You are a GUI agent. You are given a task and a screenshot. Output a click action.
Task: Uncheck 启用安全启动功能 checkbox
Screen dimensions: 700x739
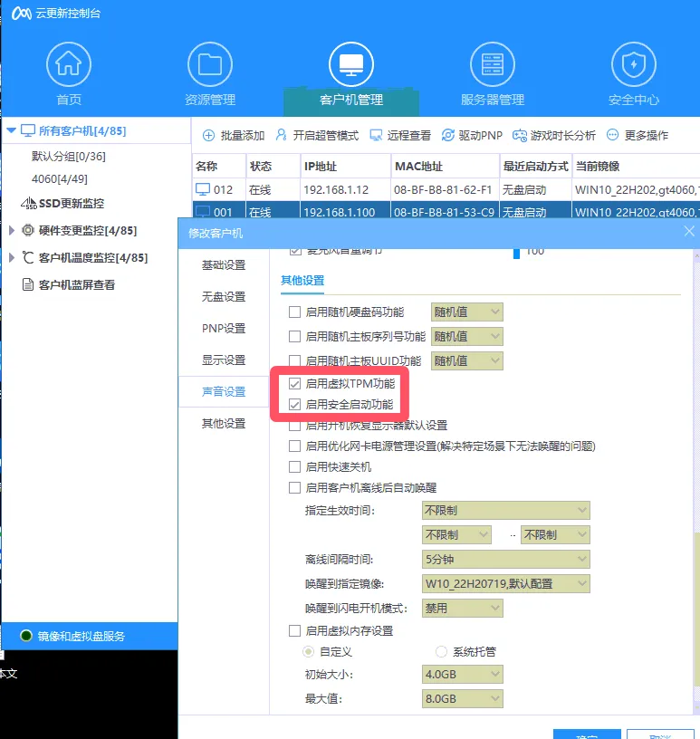pos(294,405)
